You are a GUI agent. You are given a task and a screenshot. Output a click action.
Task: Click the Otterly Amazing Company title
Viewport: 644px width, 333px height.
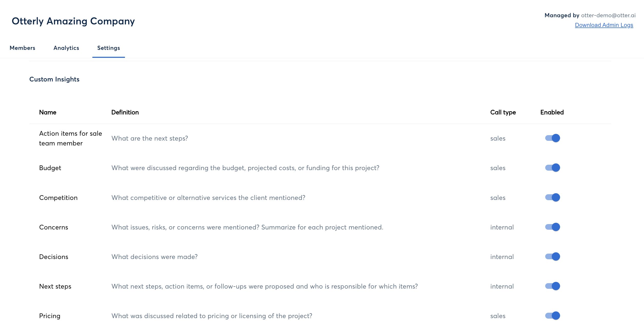[x=73, y=21]
